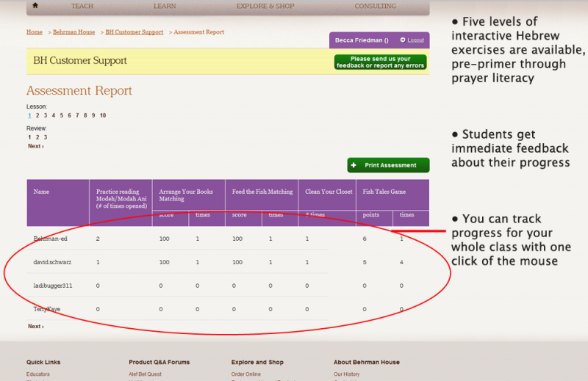Select Review 1
Viewport: 588px width, 381px height.
pos(29,137)
